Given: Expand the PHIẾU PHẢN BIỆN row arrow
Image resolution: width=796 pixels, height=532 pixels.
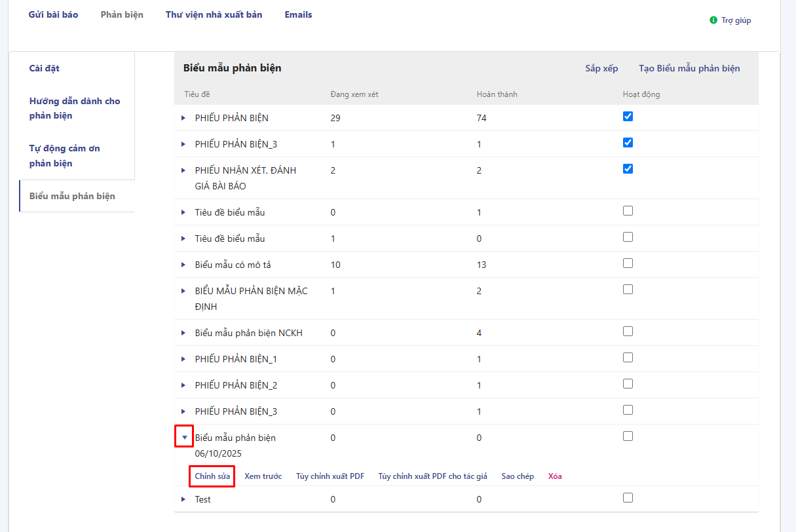Looking at the screenshot, I should 183,118.
